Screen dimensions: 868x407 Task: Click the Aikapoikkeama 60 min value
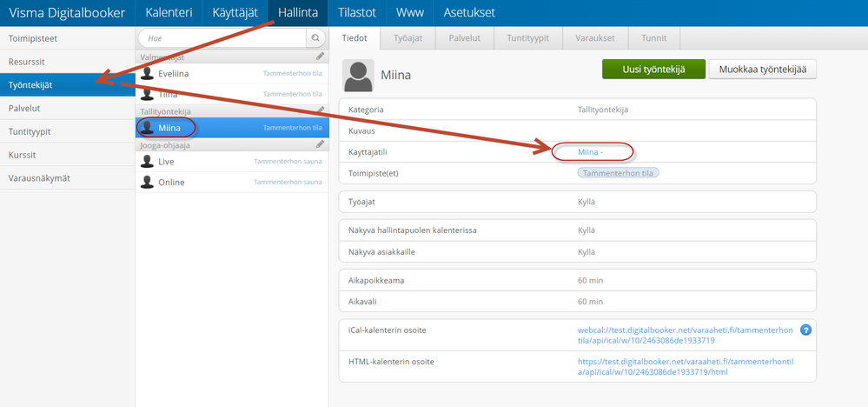tap(590, 280)
